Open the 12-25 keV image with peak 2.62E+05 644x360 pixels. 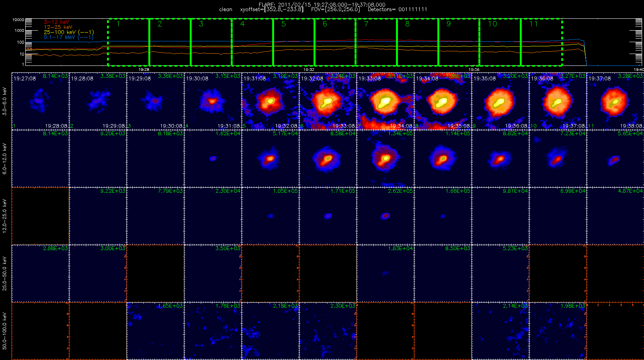(x=385, y=216)
